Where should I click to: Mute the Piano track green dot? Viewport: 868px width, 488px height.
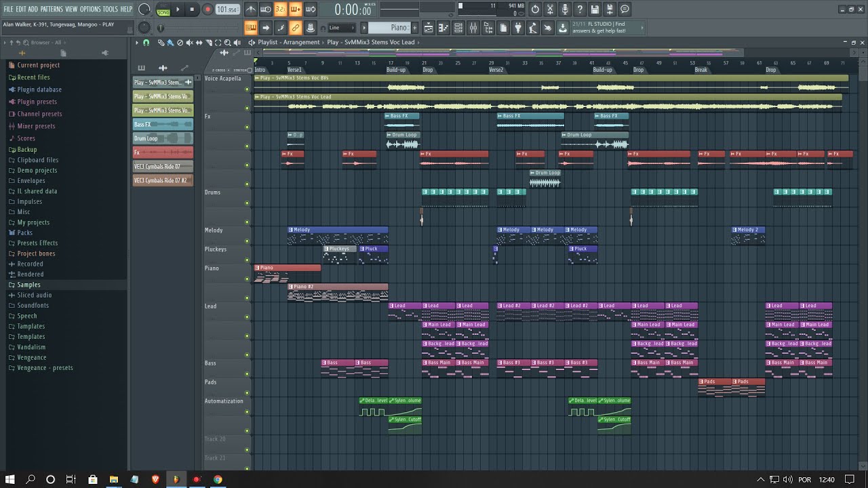[x=247, y=279]
